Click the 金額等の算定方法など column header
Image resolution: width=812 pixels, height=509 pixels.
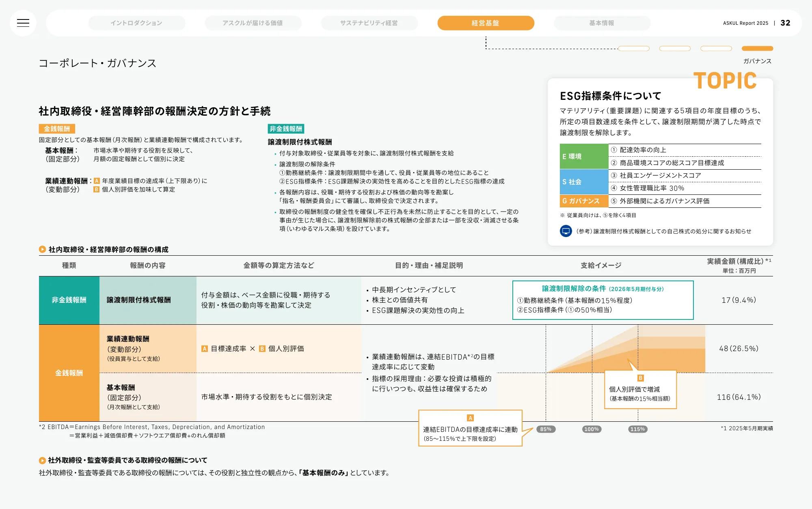pos(279,265)
